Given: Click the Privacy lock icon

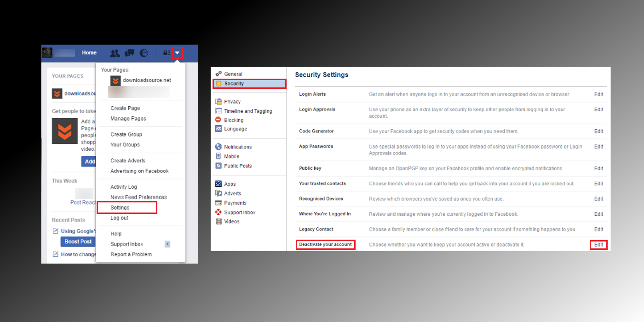Looking at the screenshot, I should tap(218, 101).
